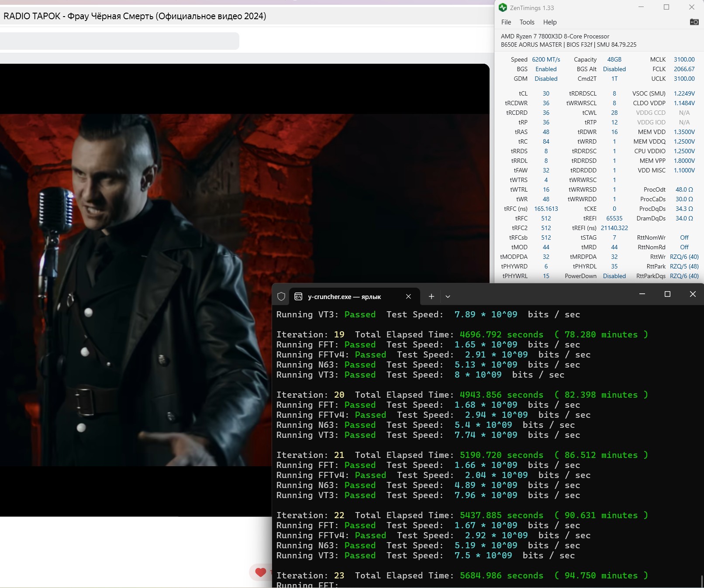Click the tREFI (ns) value '21140.322'

(x=614, y=228)
